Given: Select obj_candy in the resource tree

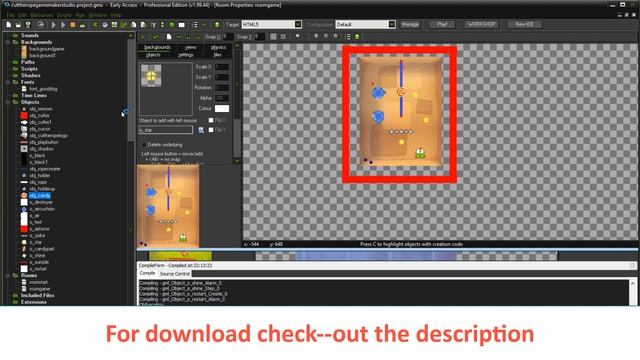Looking at the screenshot, I should 40,196.
